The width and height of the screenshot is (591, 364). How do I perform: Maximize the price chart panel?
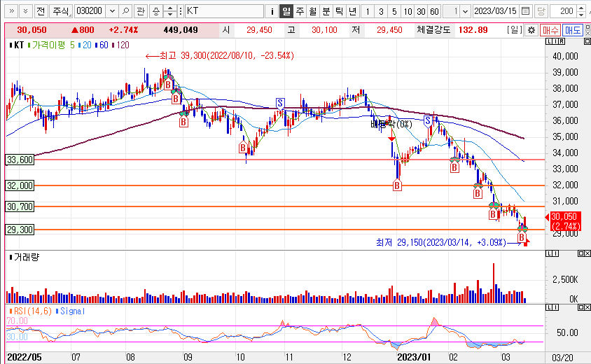pyautogui.click(x=587, y=41)
